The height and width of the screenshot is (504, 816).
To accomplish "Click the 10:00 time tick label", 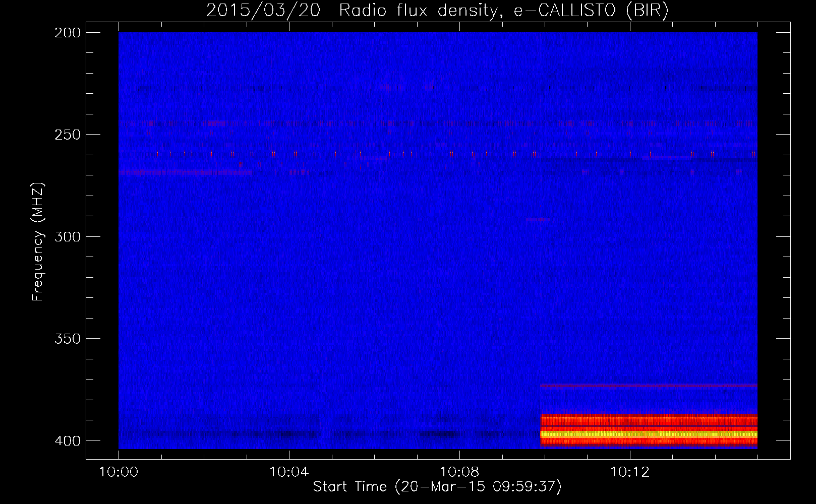I will [x=119, y=472].
